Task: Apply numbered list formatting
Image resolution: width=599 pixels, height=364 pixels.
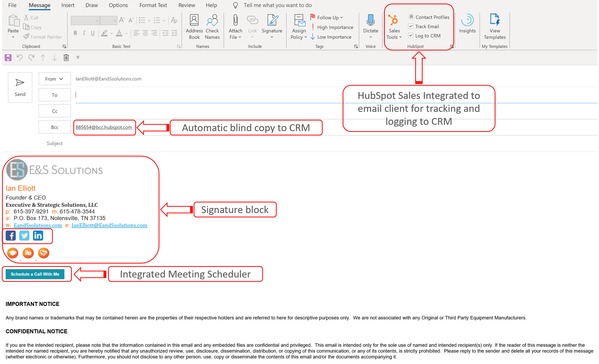Action: pyautogui.click(x=157, y=20)
